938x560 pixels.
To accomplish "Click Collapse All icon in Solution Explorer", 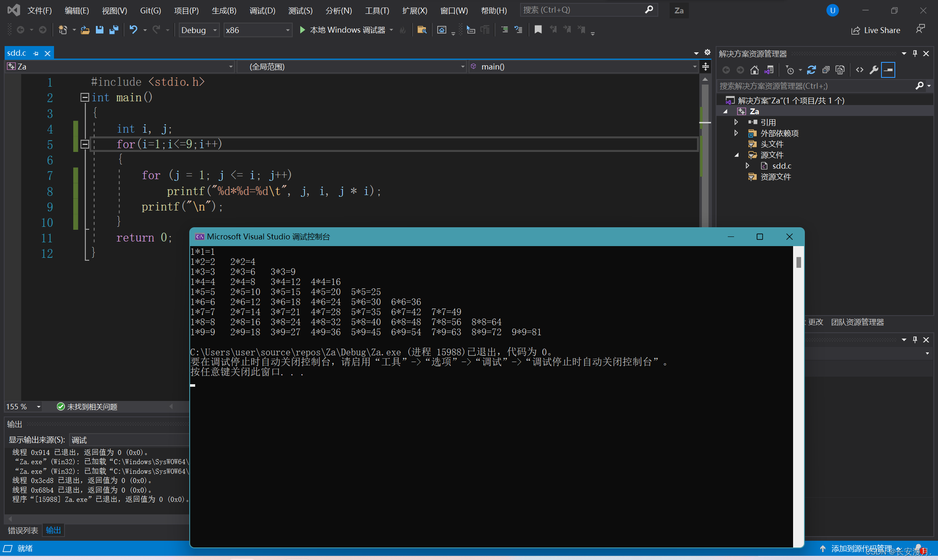I will coord(826,70).
